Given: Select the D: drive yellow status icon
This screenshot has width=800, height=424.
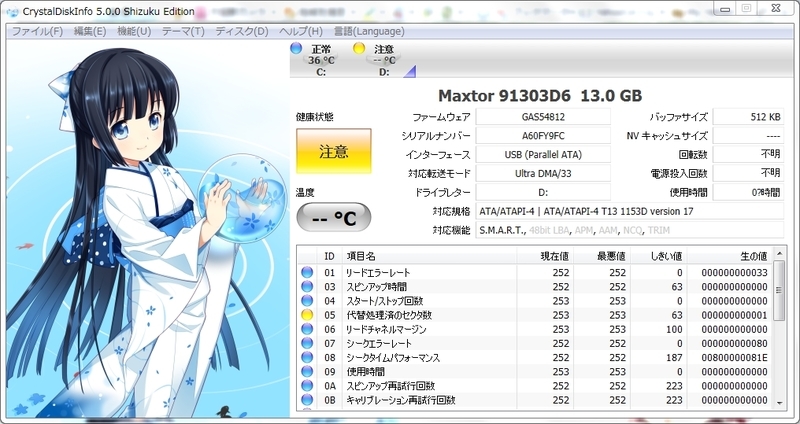Looking at the screenshot, I should [x=359, y=48].
